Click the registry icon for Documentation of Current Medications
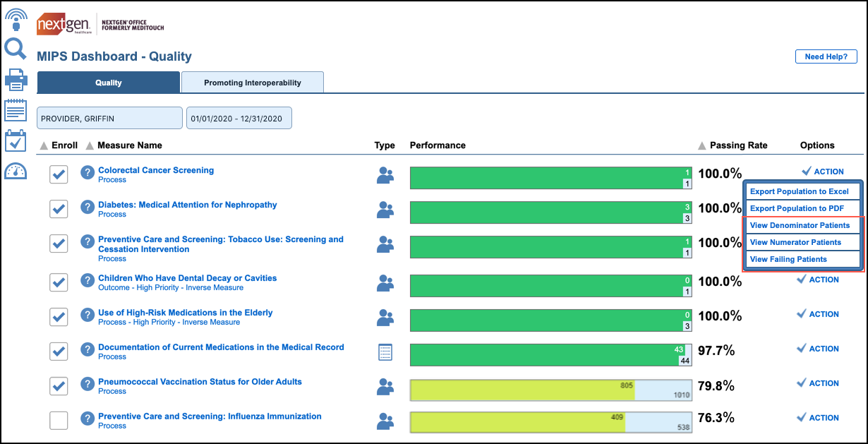Screen dimensions: 868x444 coord(385,352)
